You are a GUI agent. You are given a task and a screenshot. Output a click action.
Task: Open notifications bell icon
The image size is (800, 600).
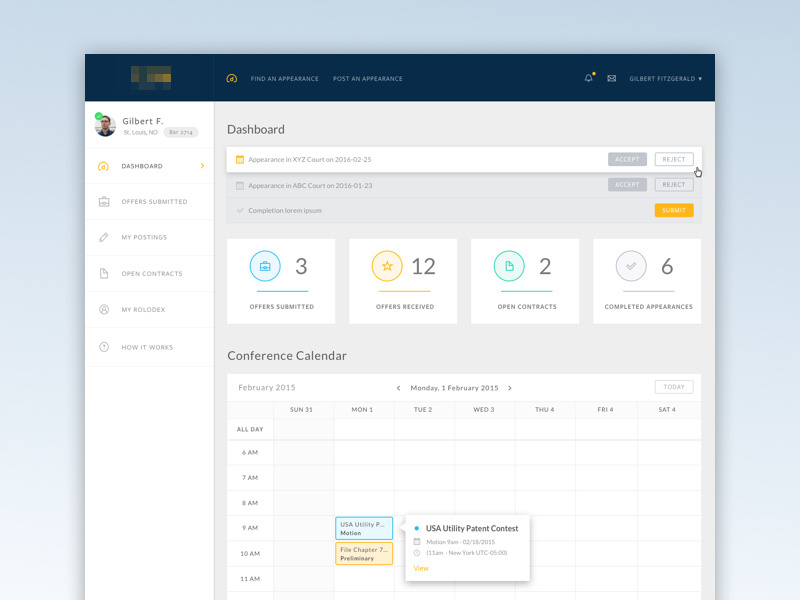(x=589, y=78)
